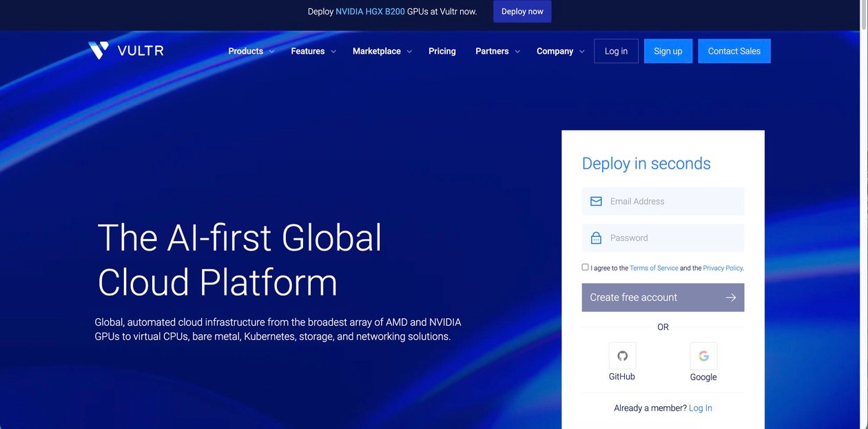Open the Pricing page
Screen dimensions: 868x429
coord(442,51)
